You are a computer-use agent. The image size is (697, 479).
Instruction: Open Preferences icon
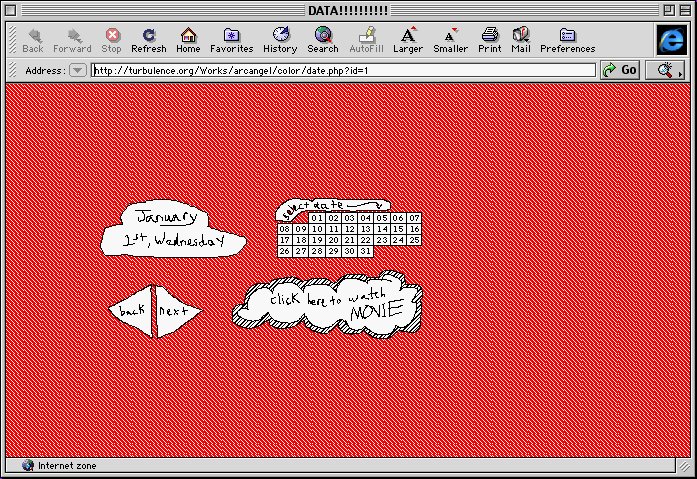tap(568, 40)
